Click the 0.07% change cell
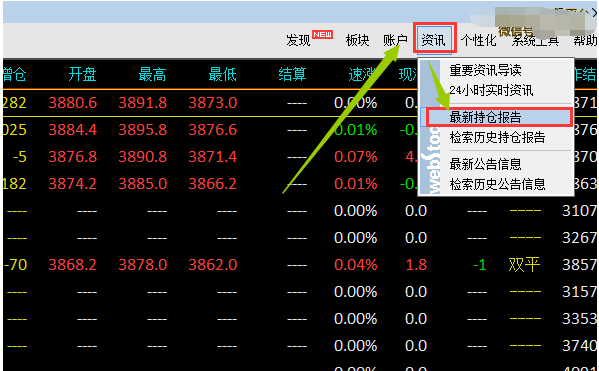 click(x=356, y=157)
